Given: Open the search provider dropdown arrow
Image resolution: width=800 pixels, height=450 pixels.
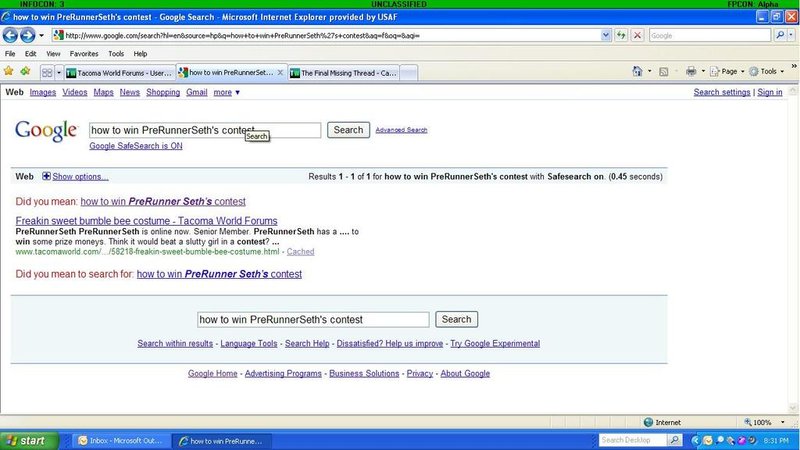Looking at the screenshot, I should (791, 35).
